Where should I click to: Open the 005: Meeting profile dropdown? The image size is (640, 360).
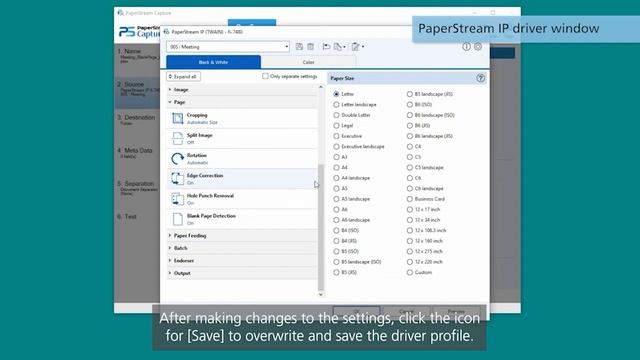[x=228, y=47]
